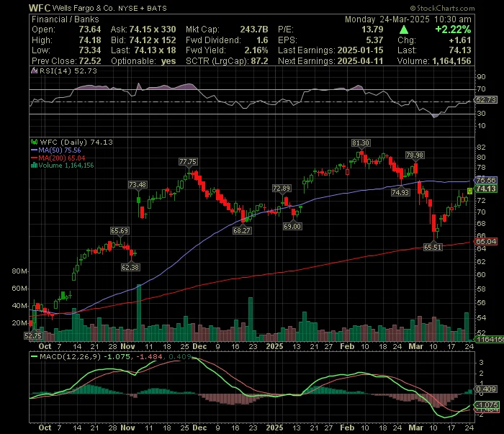The image size is (504, 434).
Task: Click the Last Earnings date 2025-01-15
Action: click(x=360, y=50)
